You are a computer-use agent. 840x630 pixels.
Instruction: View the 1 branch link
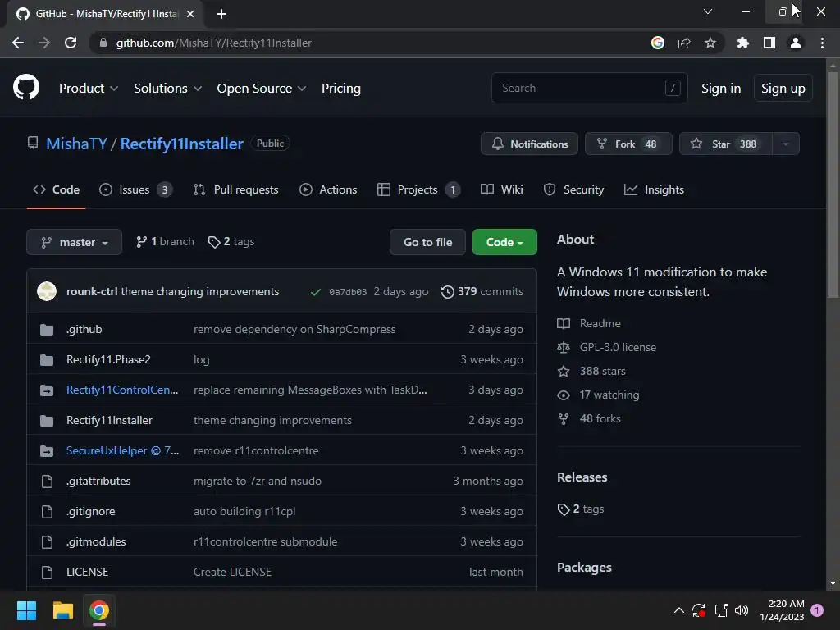165,242
